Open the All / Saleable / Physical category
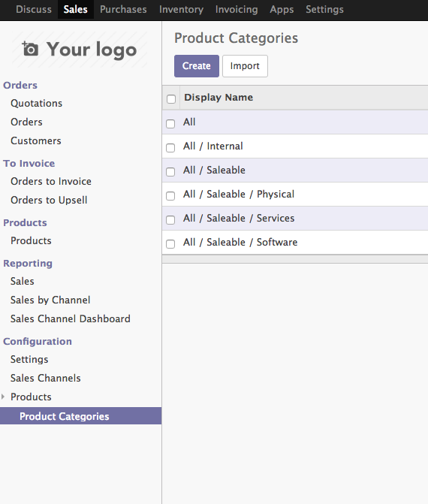 point(239,194)
